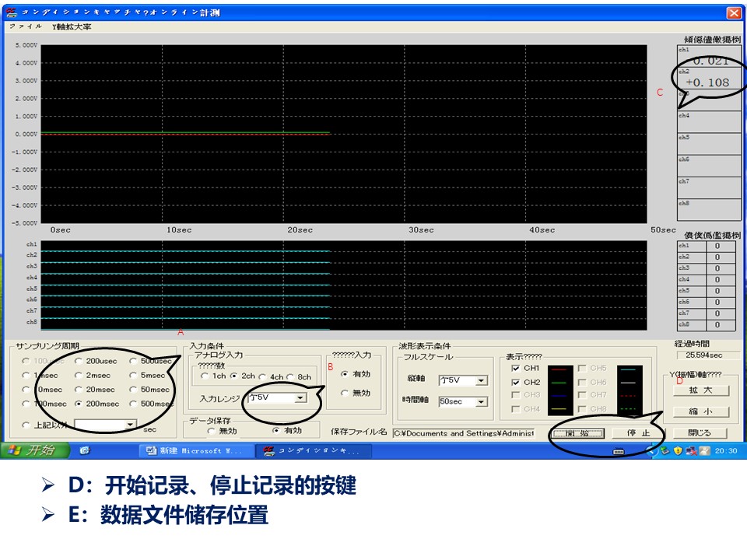Screen dimensions: 747x560
Task: Click the gray CH6 line color swatch
Action: click(x=629, y=383)
